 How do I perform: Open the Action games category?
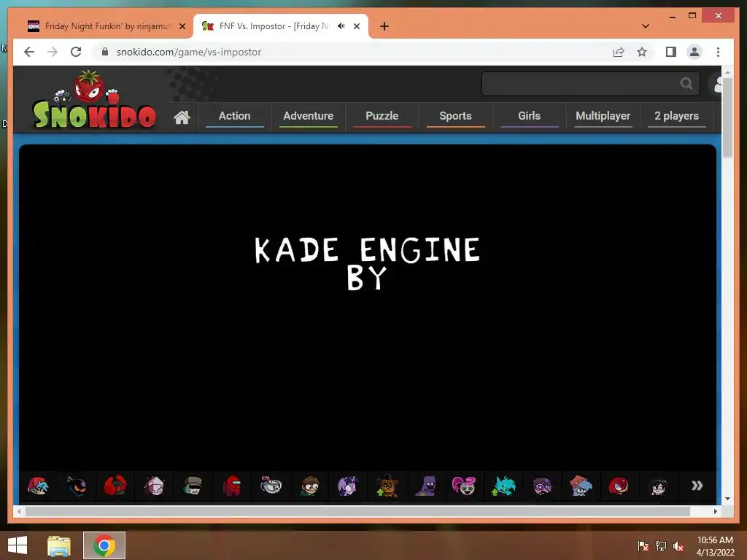(234, 116)
